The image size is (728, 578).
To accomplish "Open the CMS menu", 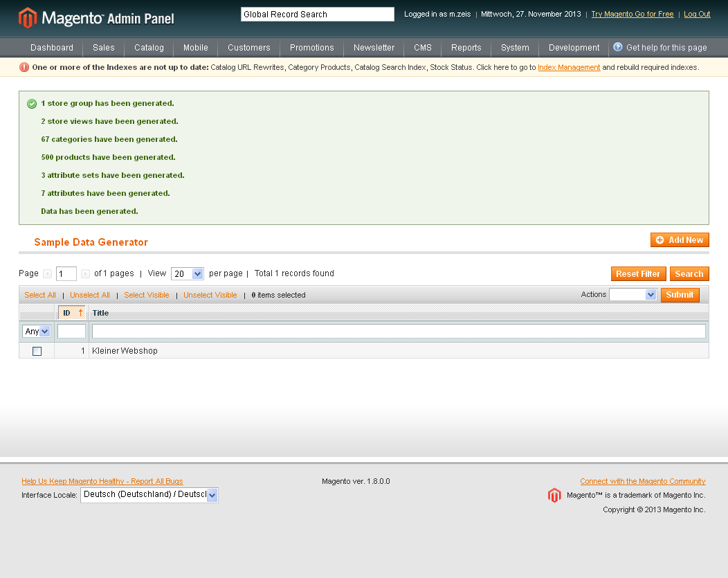I will click(423, 47).
